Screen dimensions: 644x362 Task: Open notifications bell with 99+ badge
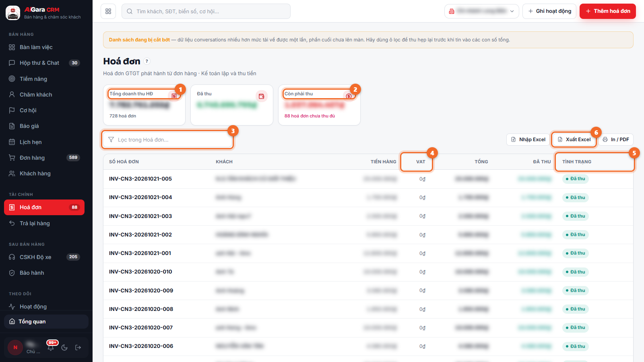[x=51, y=348]
